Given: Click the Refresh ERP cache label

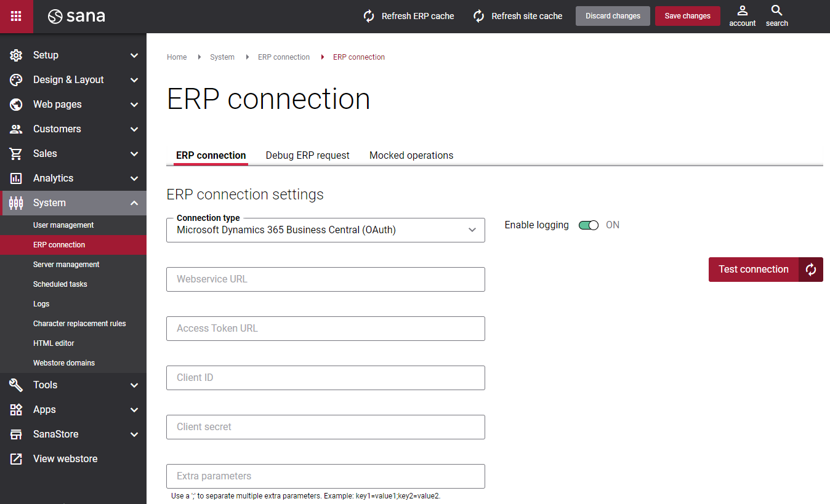Looking at the screenshot, I should [x=417, y=17].
